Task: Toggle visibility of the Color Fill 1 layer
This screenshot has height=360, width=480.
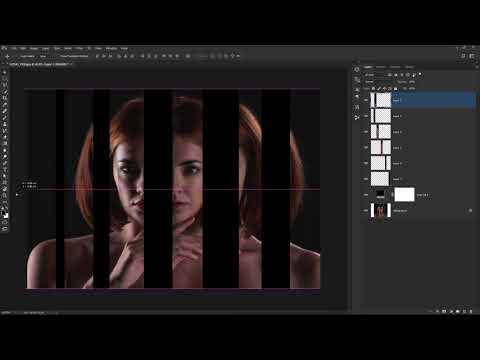Action: [366, 195]
